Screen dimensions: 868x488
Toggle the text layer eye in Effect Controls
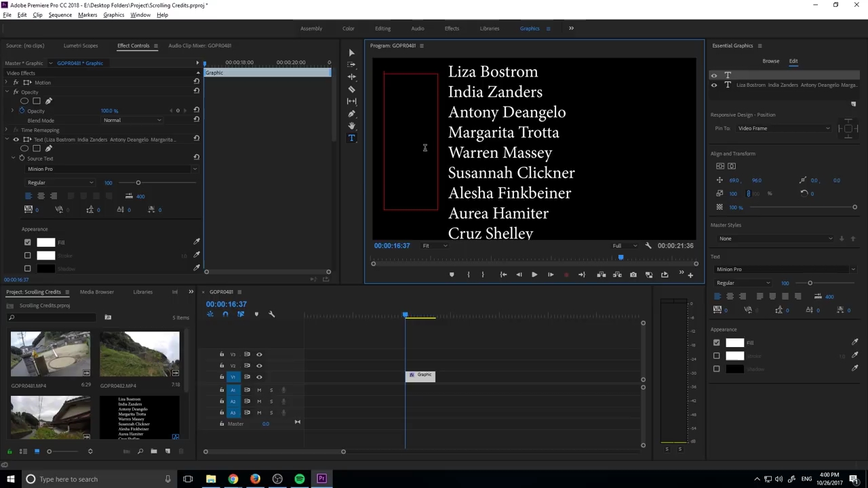pyautogui.click(x=16, y=140)
